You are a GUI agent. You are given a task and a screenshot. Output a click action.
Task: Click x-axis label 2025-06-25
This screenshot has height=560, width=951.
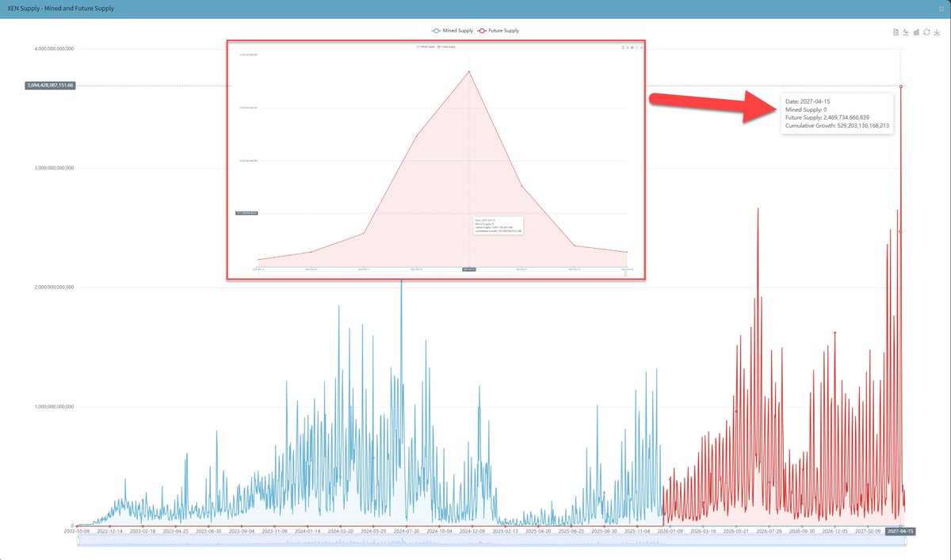coord(571,531)
